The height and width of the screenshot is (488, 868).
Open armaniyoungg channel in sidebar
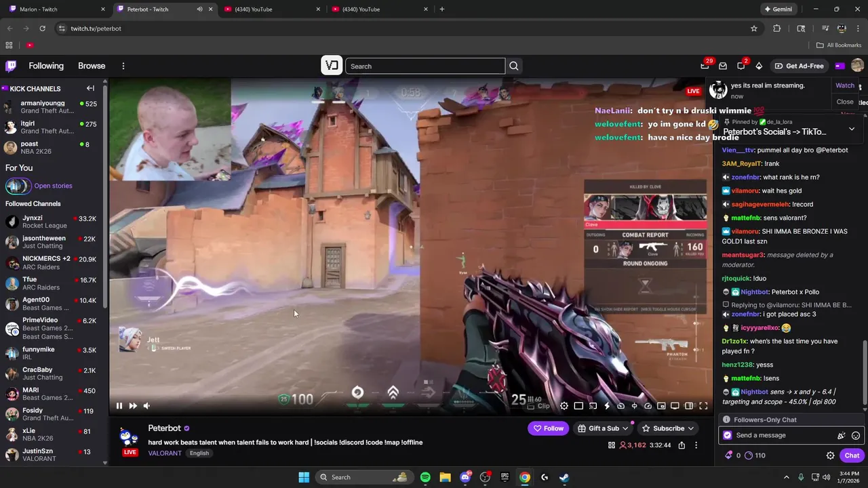tap(51, 107)
